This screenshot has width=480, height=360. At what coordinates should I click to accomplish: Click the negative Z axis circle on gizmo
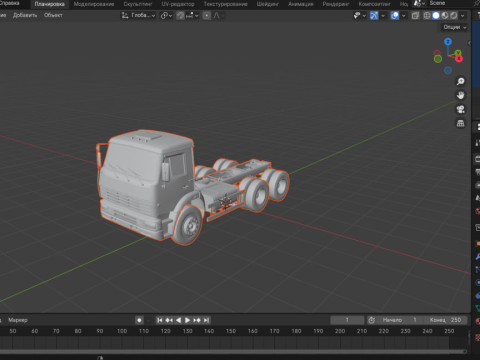(x=448, y=70)
